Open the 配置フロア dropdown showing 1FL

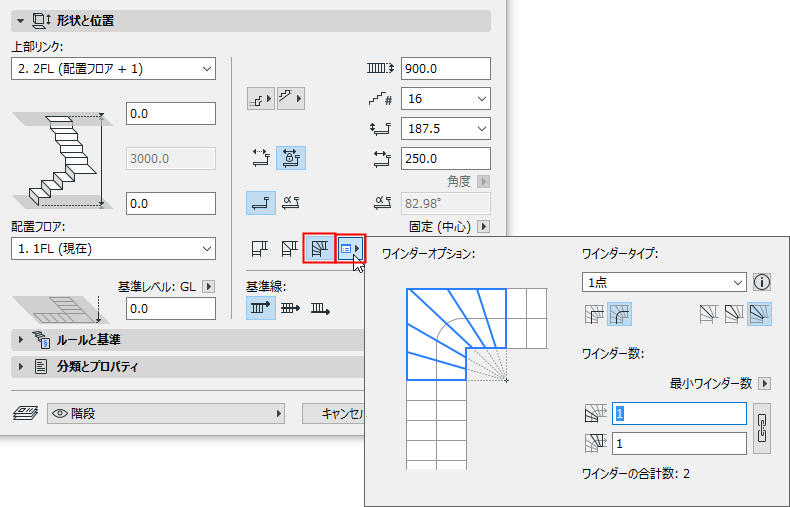click(113, 248)
